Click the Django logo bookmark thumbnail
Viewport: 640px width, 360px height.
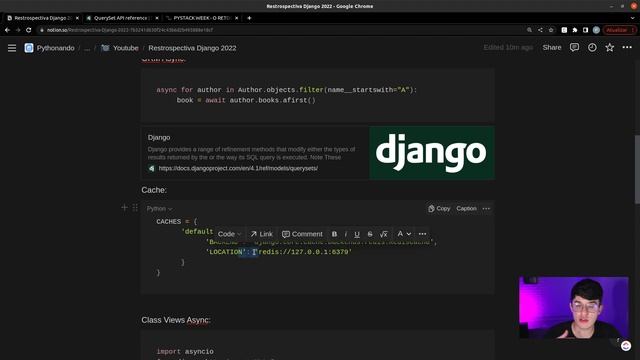pos(432,153)
